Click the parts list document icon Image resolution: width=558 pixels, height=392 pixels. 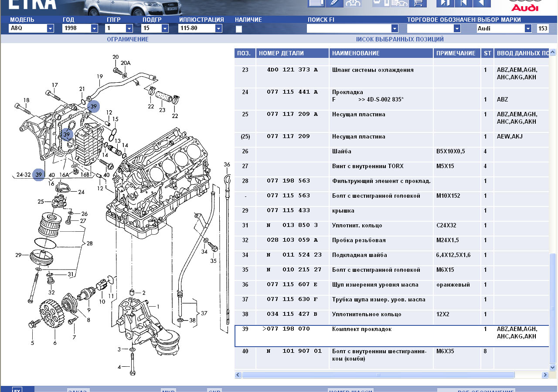(x=316, y=3)
